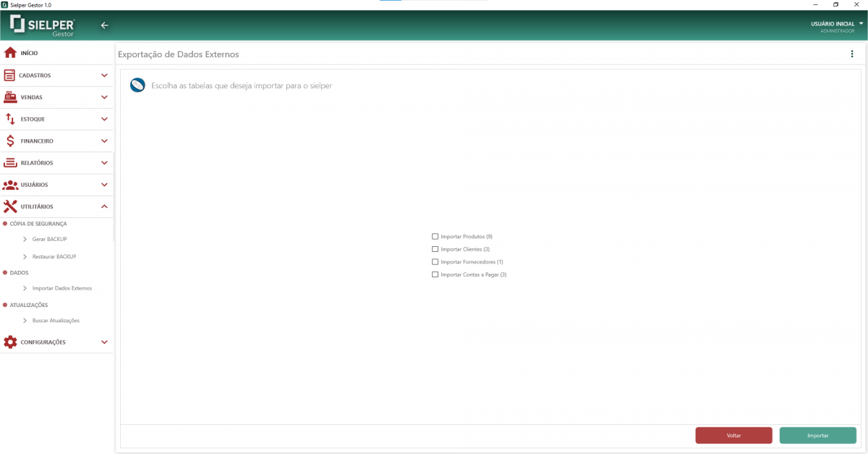Click the Cadastros list icon in sidebar
Image resolution: width=868 pixels, height=454 pixels.
tap(10, 75)
